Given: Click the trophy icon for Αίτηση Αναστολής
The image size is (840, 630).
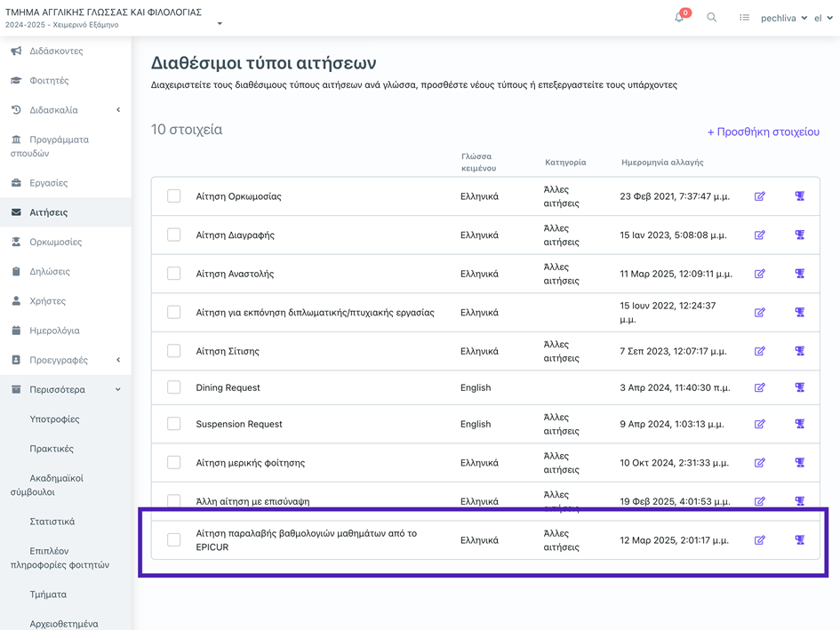Looking at the screenshot, I should [x=800, y=273].
